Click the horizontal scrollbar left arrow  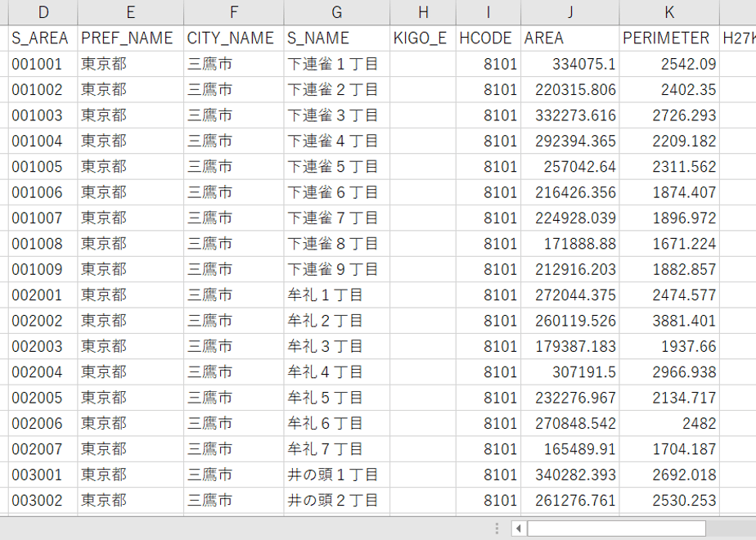pos(518,529)
